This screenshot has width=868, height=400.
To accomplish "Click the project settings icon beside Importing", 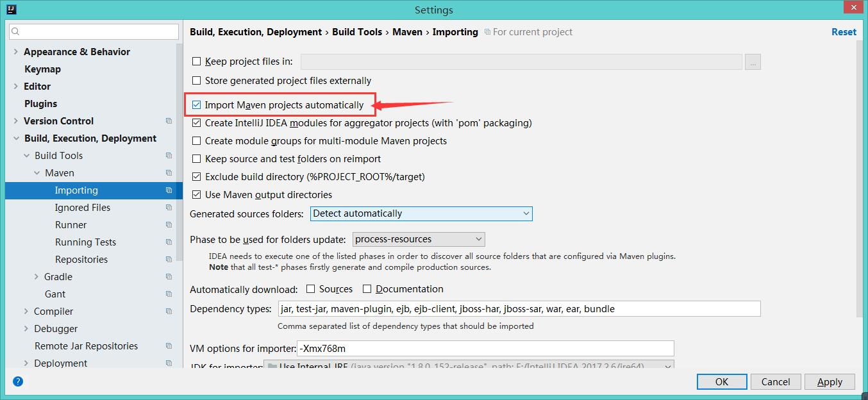I will 168,190.
